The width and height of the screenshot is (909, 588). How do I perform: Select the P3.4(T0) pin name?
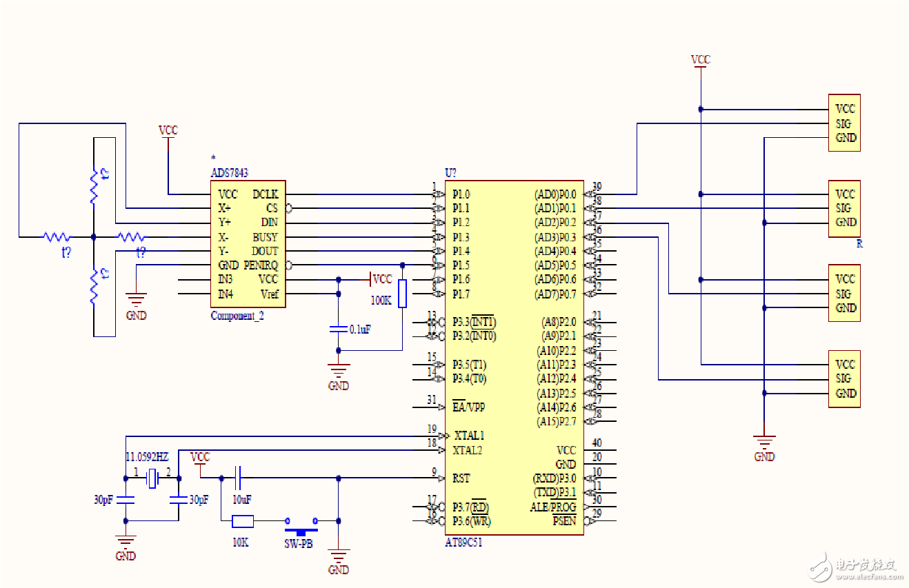[470, 378]
